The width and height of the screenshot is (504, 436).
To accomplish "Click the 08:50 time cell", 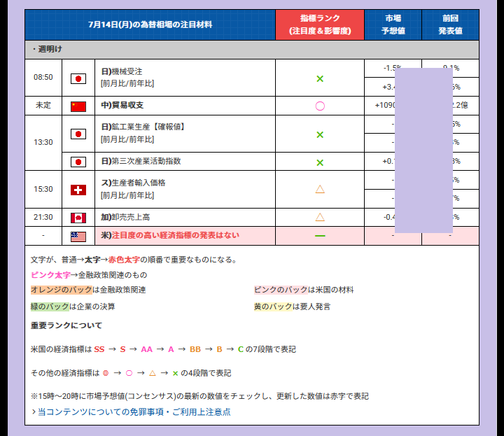I will [43, 78].
